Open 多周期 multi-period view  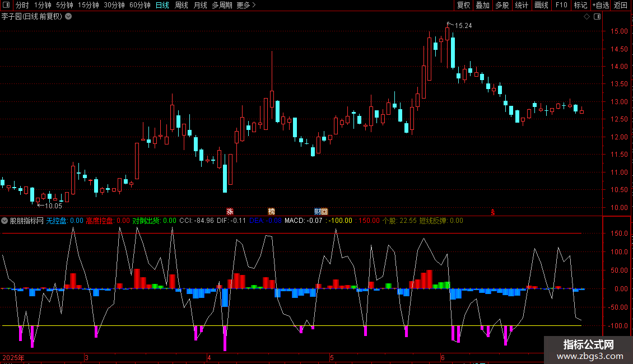pos(222,5)
